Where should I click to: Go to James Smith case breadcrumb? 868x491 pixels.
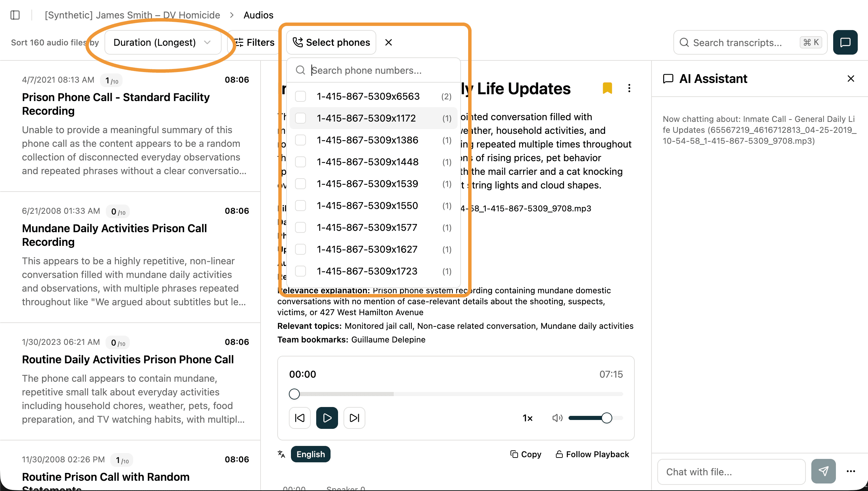(x=132, y=15)
